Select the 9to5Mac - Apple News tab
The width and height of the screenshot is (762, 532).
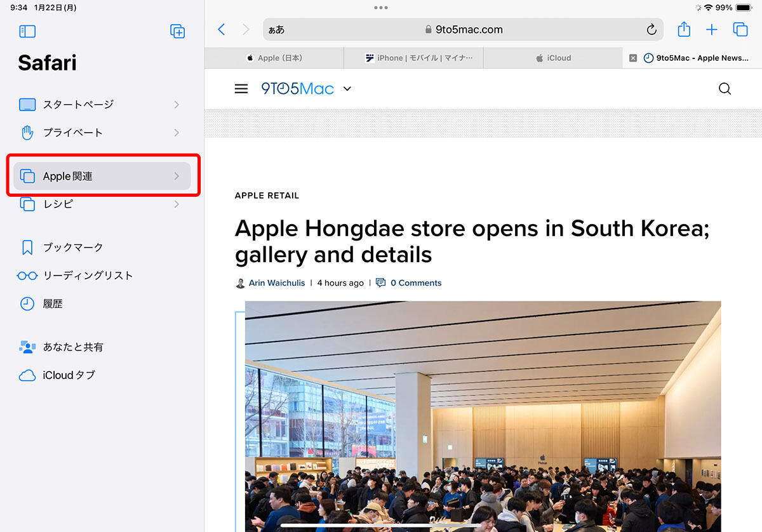click(692, 58)
